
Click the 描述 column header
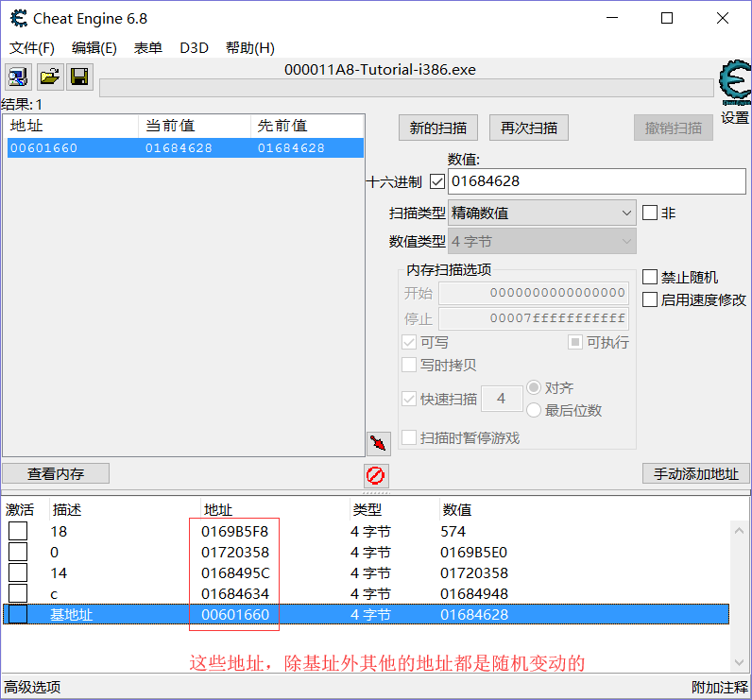click(x=67, y=509)
